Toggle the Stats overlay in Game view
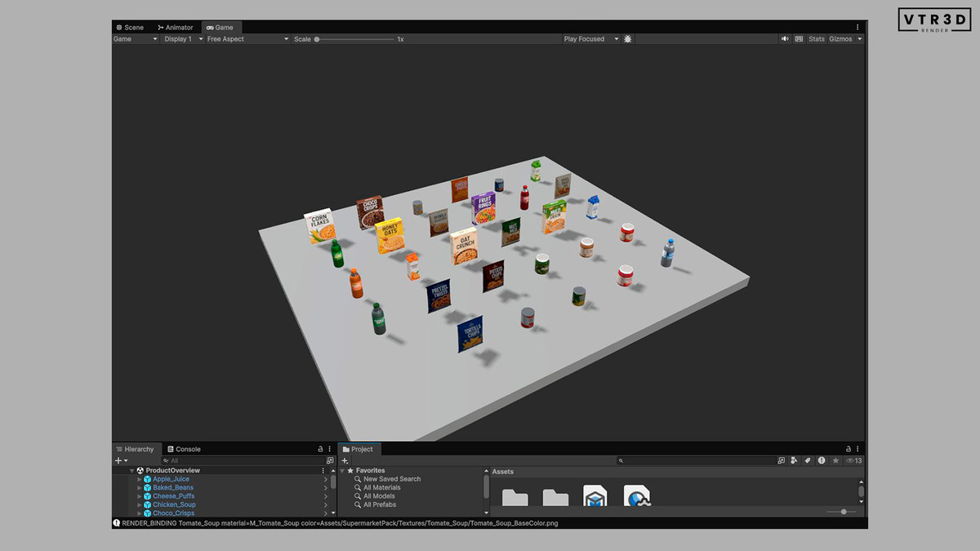This screenshot has width=980, height=551. click(817, 38)
